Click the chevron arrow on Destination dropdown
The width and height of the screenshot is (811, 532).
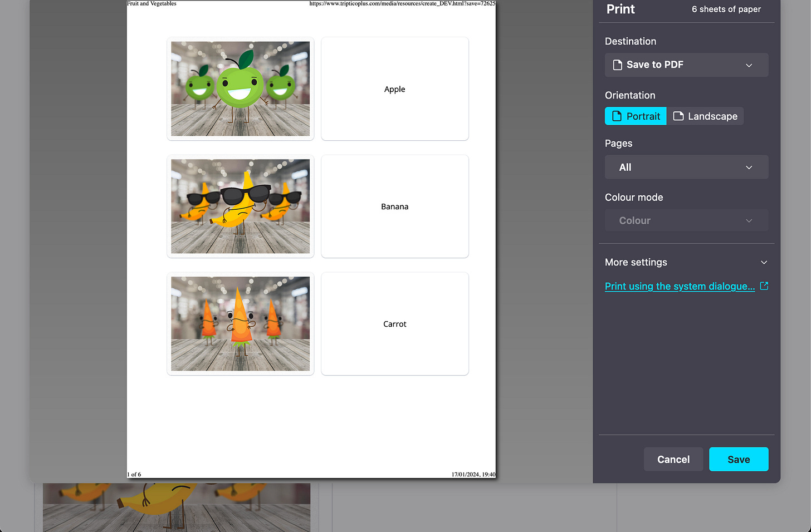(x=749, y=65)
